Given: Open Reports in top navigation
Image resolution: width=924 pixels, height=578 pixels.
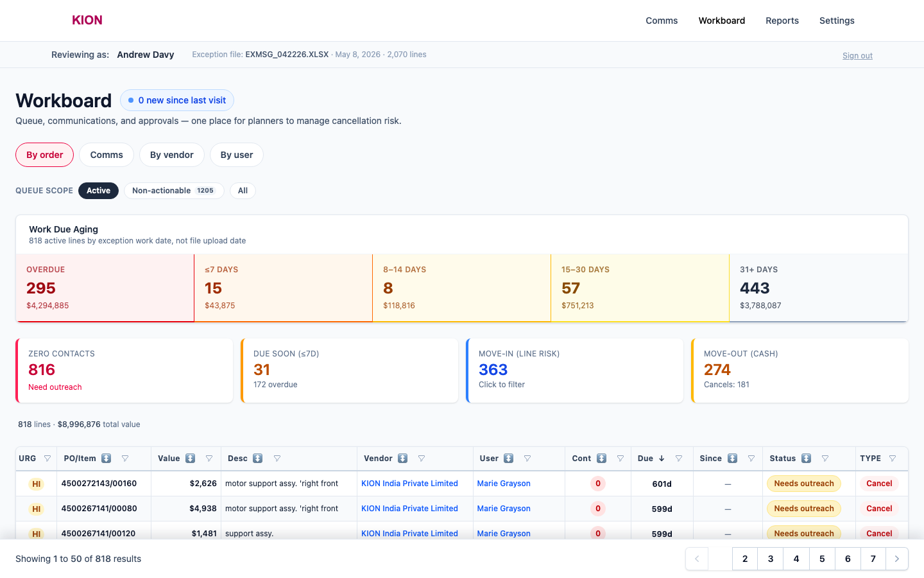Looking at the screenshot, I should coord(782,21).
